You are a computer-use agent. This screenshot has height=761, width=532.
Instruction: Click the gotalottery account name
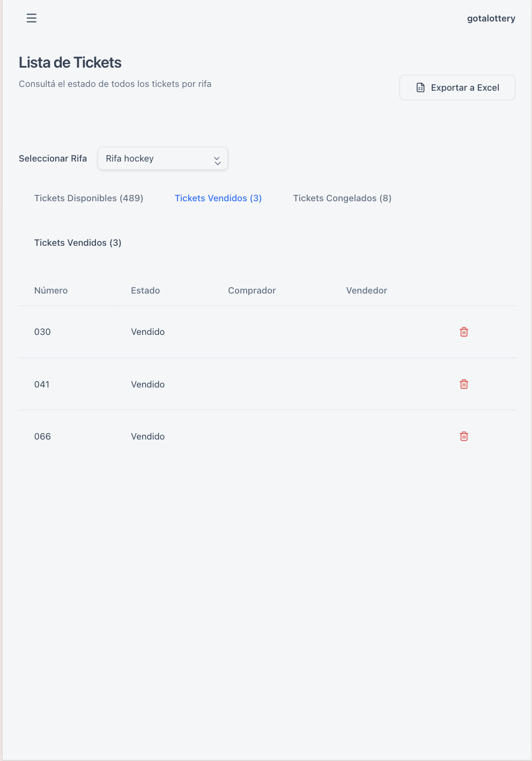[491, 18]
